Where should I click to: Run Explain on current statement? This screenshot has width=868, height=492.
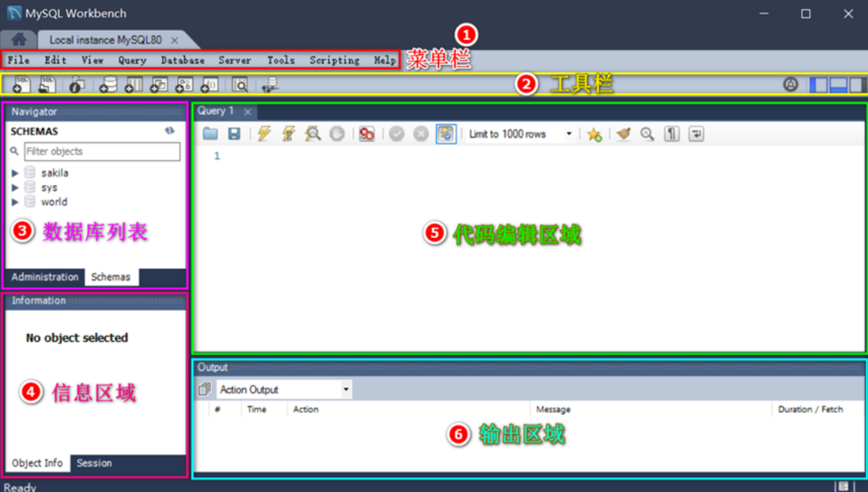tap(313, 133)
